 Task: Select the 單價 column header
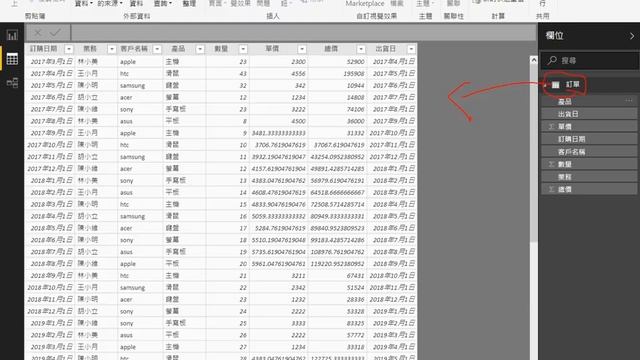click(272, 49)
